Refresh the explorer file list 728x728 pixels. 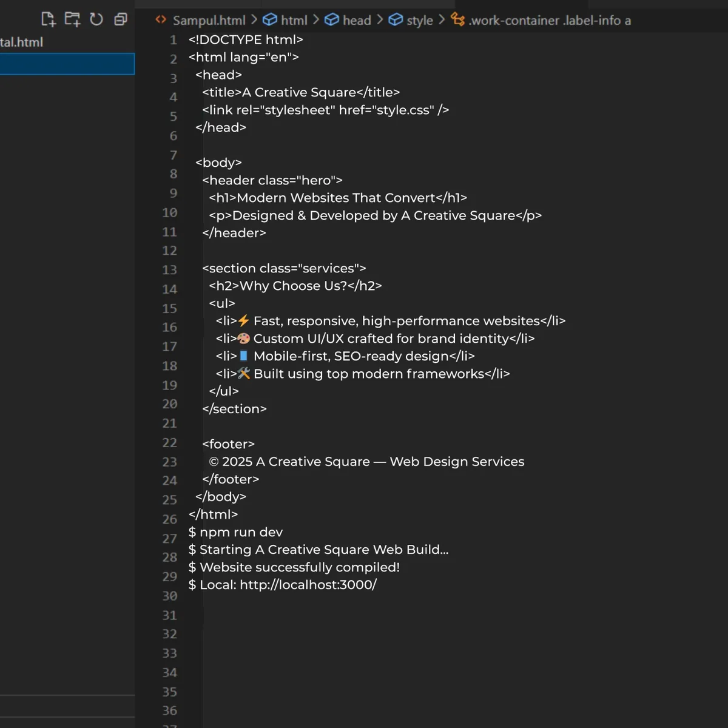tap(96, 19)
